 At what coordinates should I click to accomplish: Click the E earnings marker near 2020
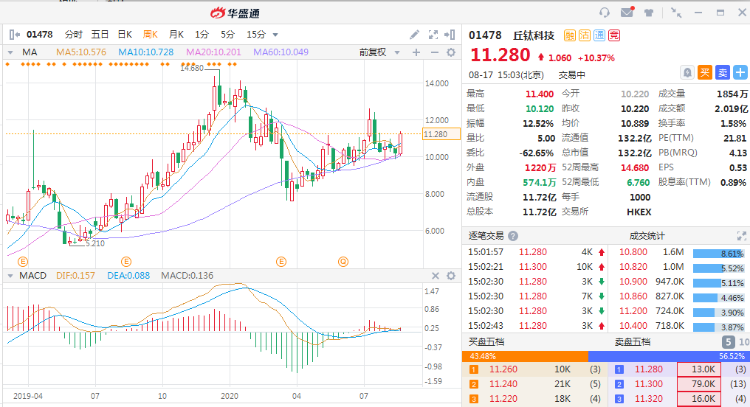[281, 262]
